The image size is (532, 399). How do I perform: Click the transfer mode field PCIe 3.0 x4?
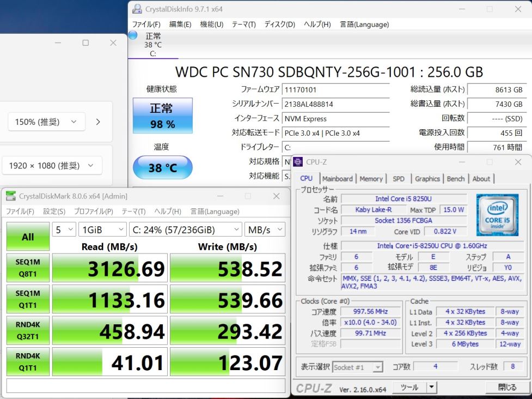(335, 133)
